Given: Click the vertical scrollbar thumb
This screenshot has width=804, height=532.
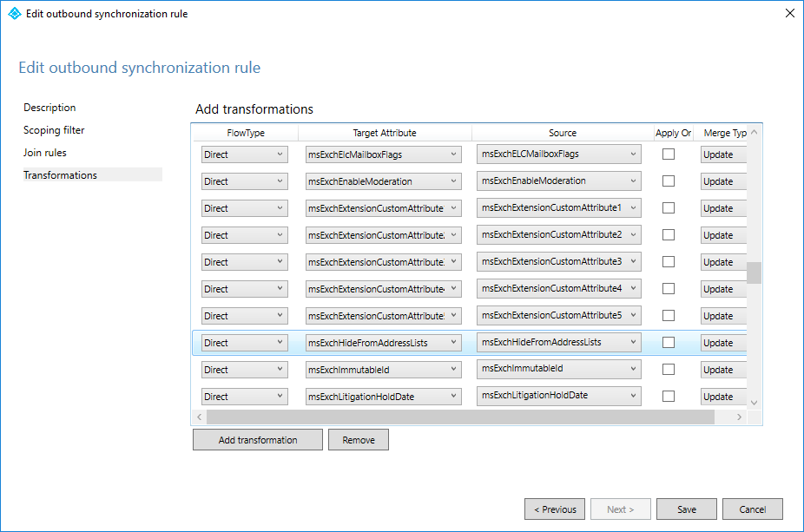Looking at the screenshot, I should pos(754,273).
